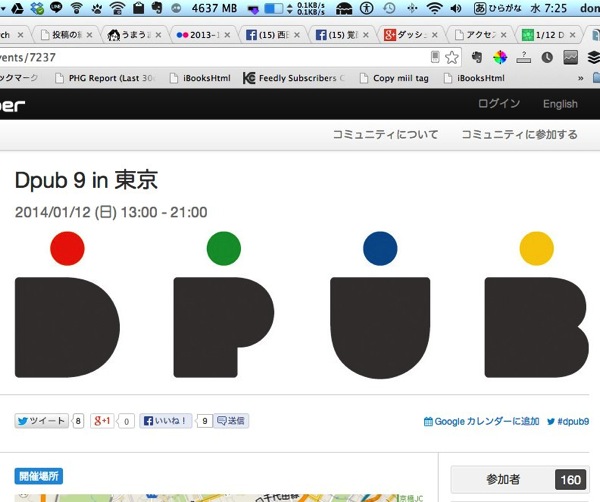Click the map preview below 開催場所
This screenshot has height=502, width=600.
[x=220, y=498]
